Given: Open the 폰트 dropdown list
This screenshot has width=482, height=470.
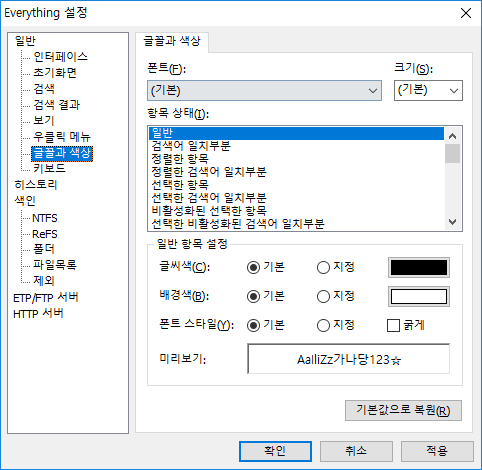Looking at the screenshot, I should pos(264,90).
